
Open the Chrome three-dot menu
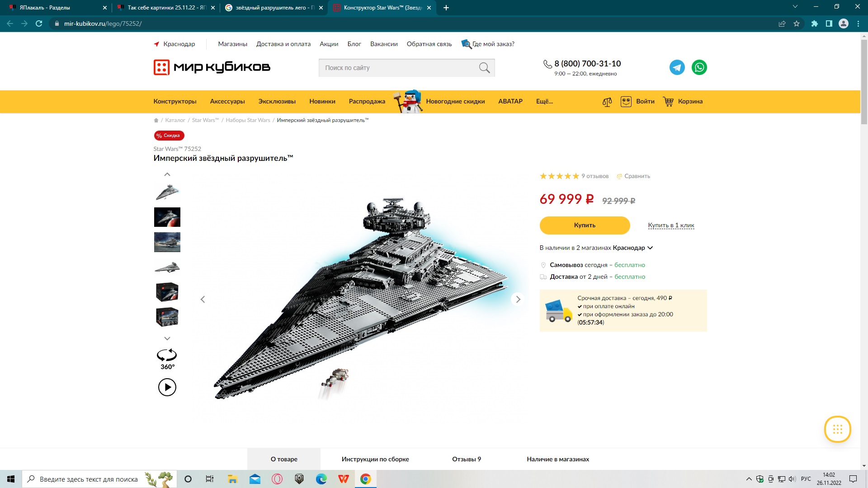click(858, 23)
